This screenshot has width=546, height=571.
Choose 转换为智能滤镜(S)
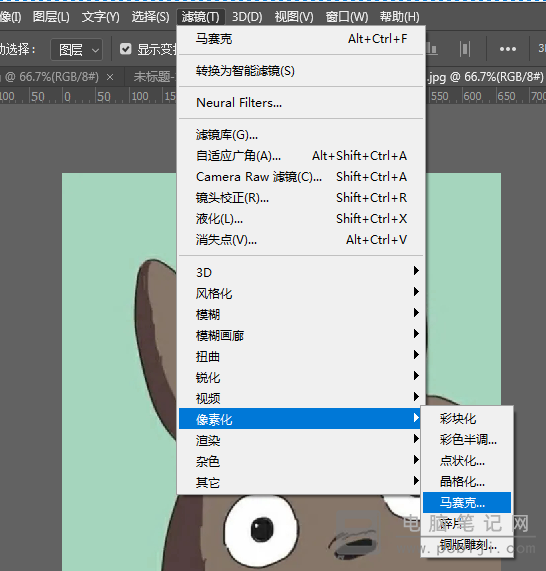point(301,71)
